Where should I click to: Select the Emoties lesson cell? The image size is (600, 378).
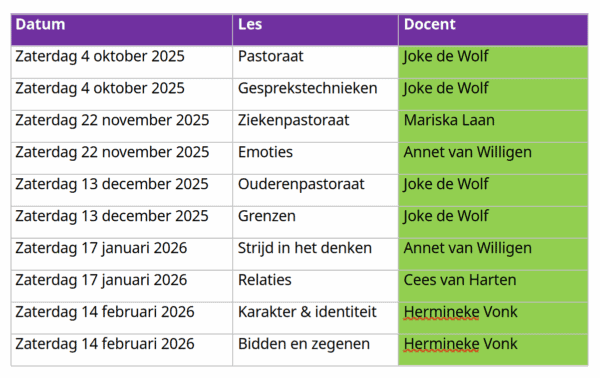(315, 158)
